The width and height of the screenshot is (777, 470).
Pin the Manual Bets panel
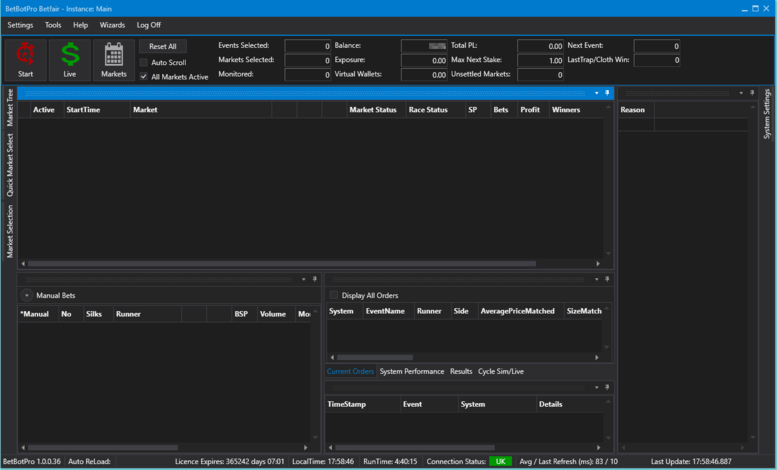[315, 279]
